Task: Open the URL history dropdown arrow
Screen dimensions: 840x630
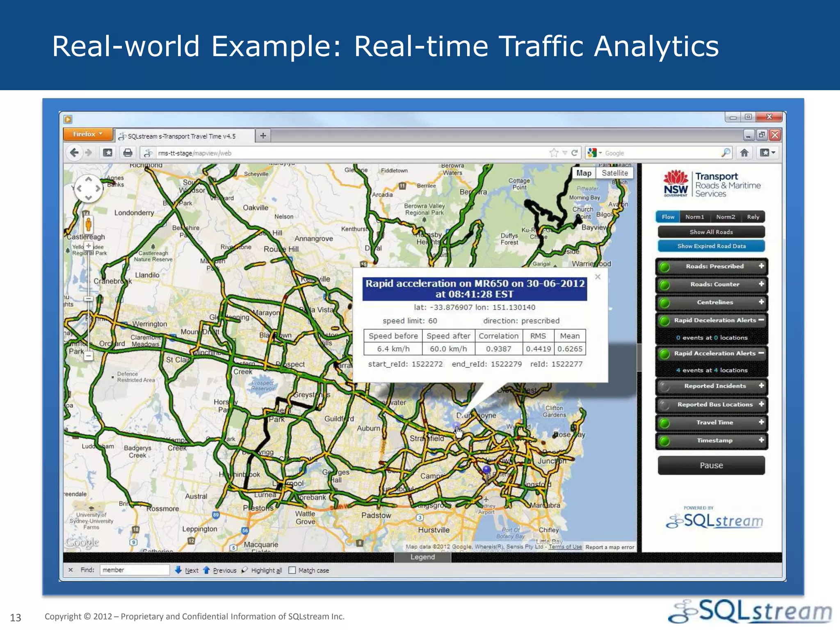Action: 565,153
